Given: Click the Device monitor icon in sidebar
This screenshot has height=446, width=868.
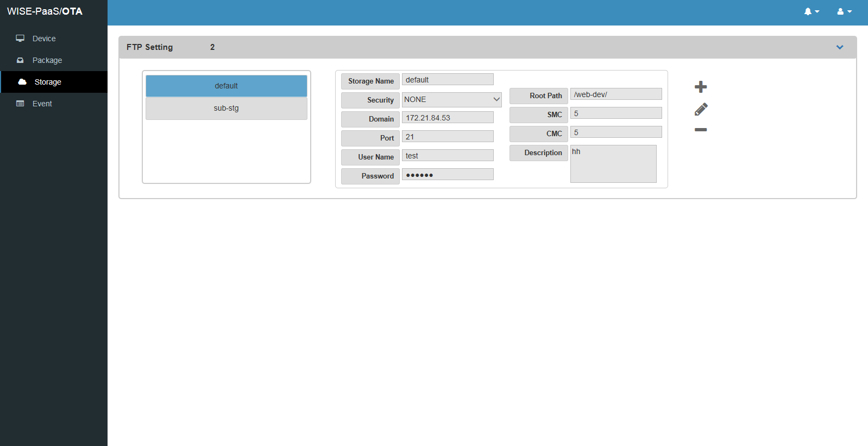Looking at the screenshot, I should pos(20,39).
